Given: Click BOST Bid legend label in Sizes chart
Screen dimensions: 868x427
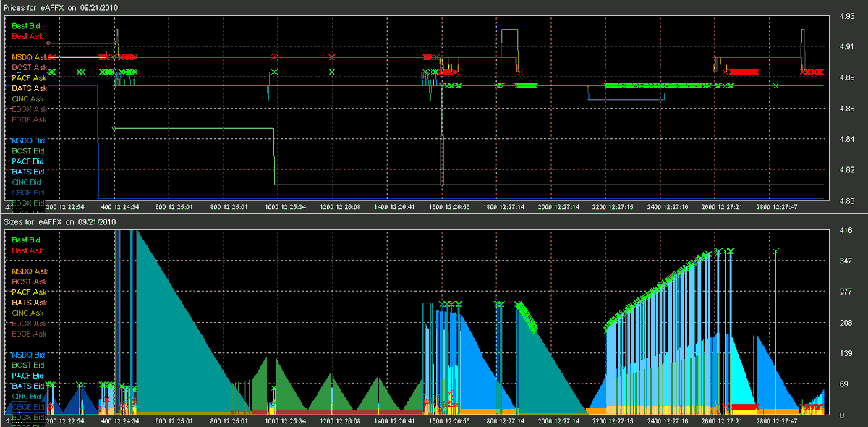Looking at the screenshot, I should (27, 365).
